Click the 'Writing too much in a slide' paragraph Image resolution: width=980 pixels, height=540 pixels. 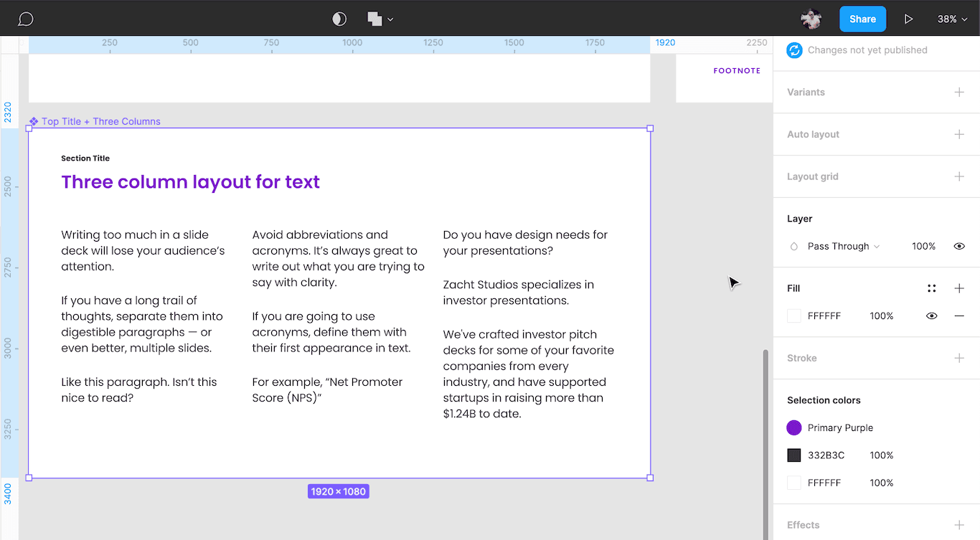(143, 250)
